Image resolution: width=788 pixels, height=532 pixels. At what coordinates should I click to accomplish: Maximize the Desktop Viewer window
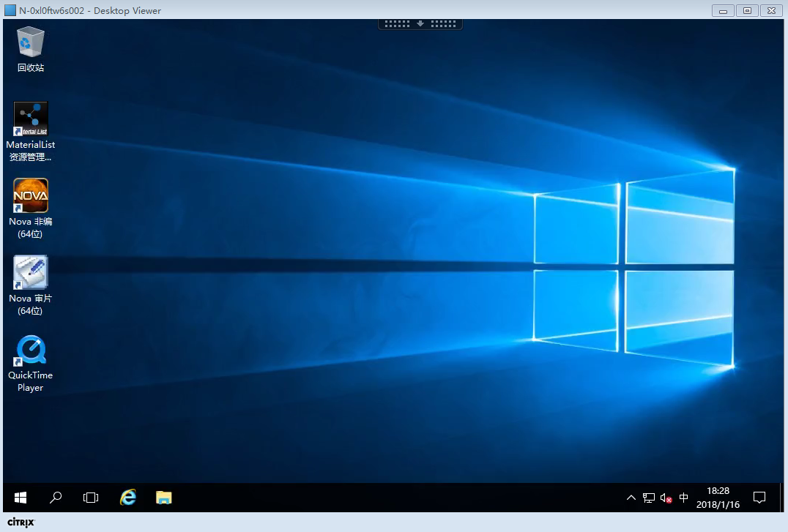pyautogui.click(x=747, y=10)
